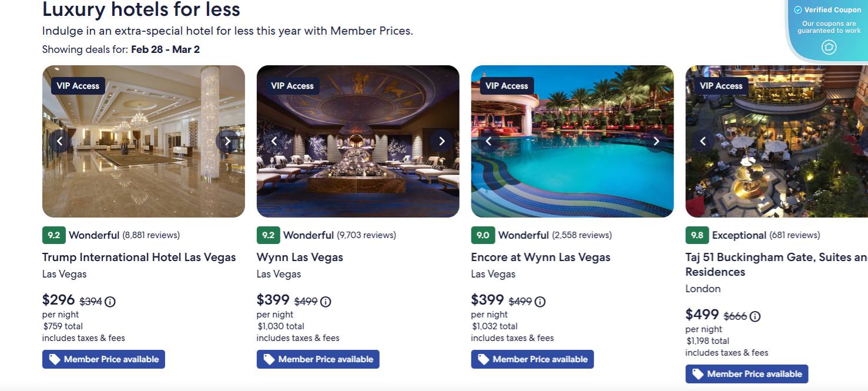Image resolution: width=868 pixels, height=391 pixels.
Task: Open the Trump International Hotel Las Vegas listing
Action: [x=139, y=257]
